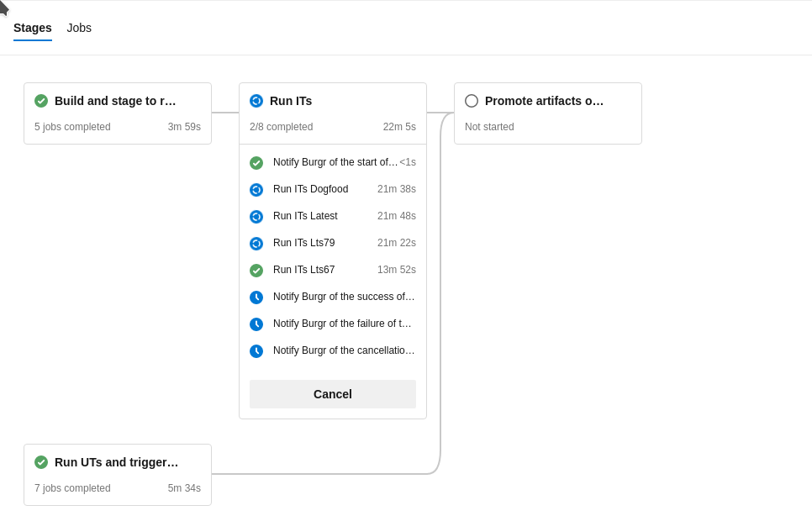The height and width of the screenshot is (516, 812).
Task: Select the Promote artifacts stage card
Action: (x=548, y=113)
